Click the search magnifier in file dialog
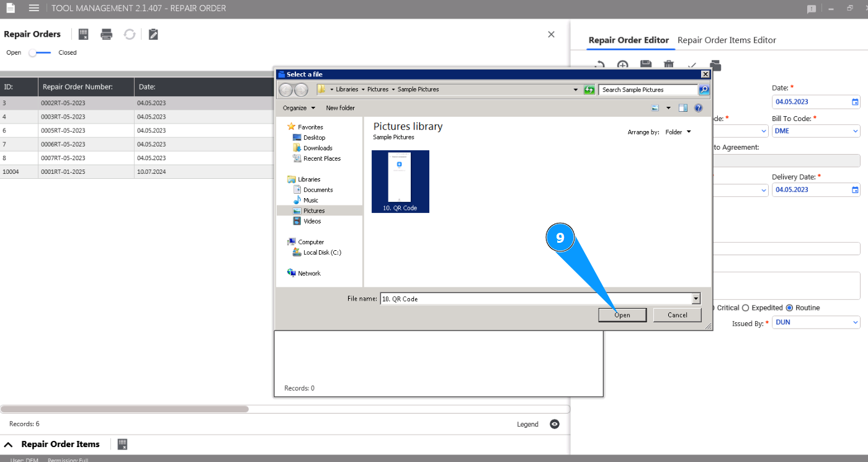 click(704, 89)
